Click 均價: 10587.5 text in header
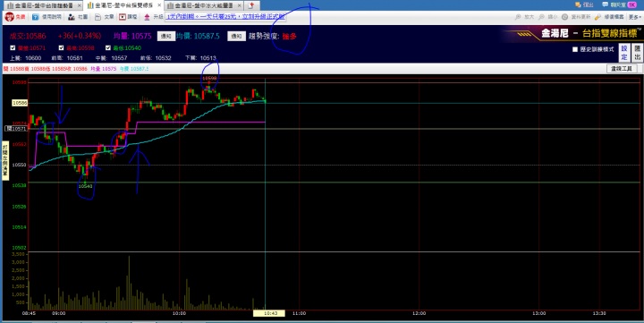 [x=198, y=36]
